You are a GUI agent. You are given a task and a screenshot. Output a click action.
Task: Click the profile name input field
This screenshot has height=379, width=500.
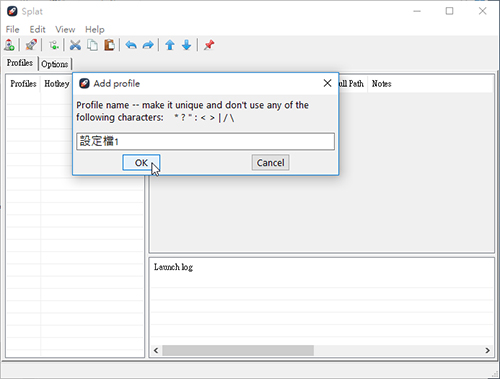pyautogui.click(x=205, y=141)
